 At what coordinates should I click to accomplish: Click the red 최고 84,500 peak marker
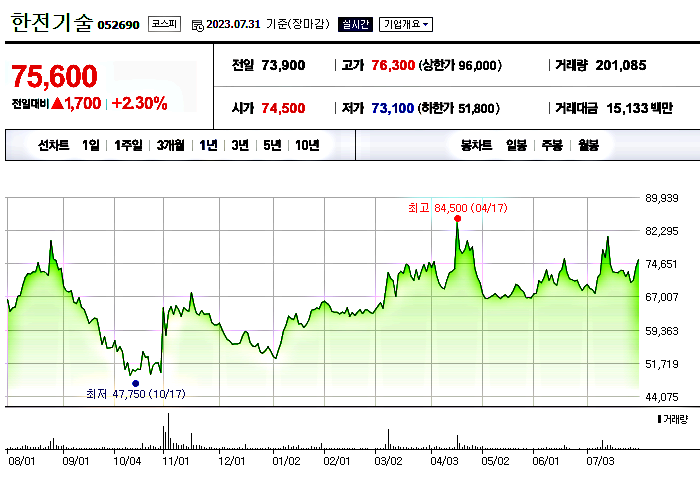pyautogui.click(x=458, y=218)
